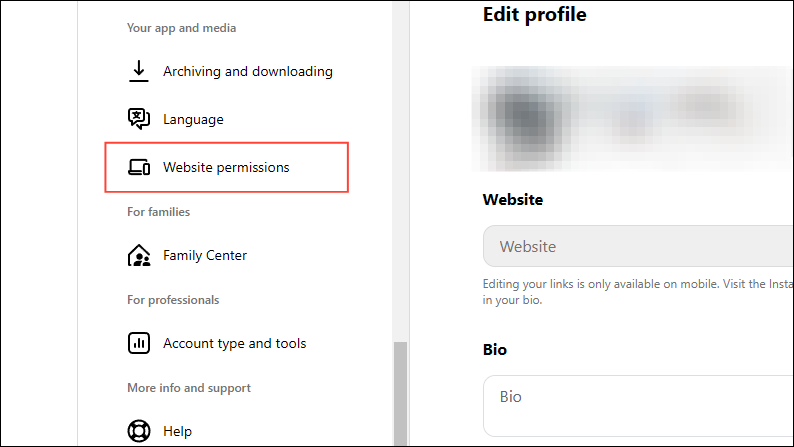Click the Language translate icon

139,119
